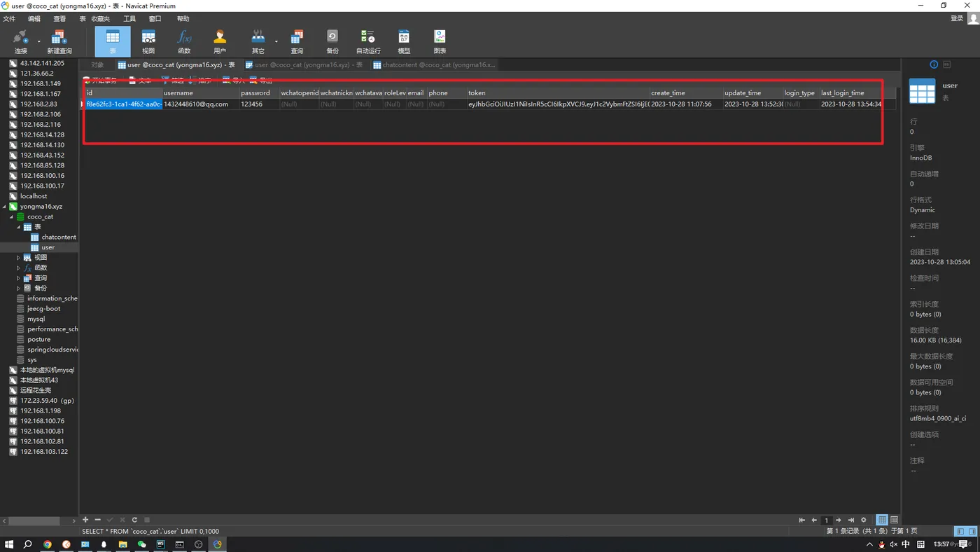Go to the next page of records

839,520
